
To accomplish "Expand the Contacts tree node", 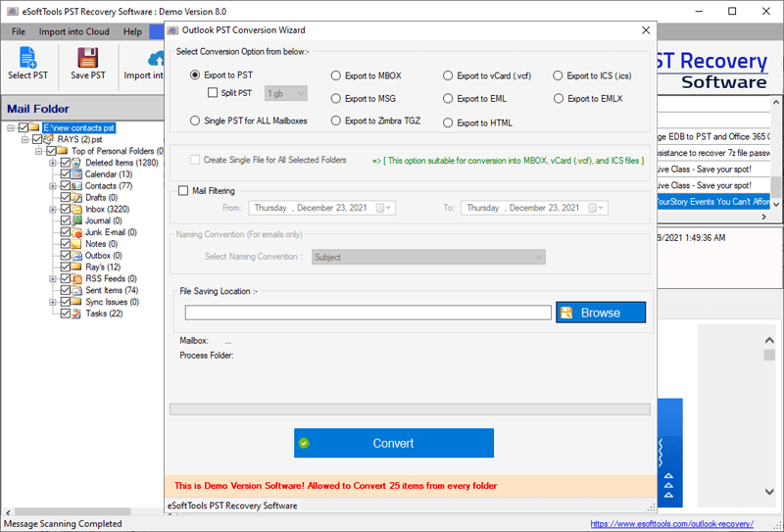I will [53, 186].
